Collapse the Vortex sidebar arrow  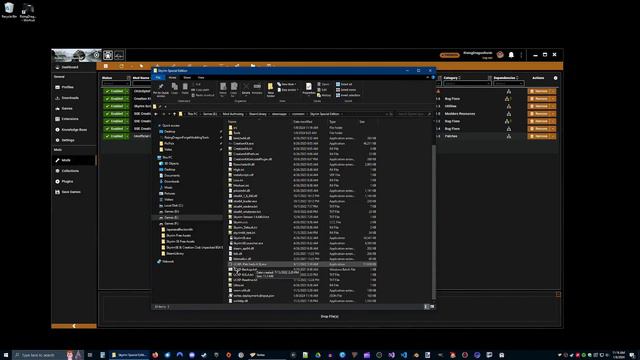tap(74, 326)
